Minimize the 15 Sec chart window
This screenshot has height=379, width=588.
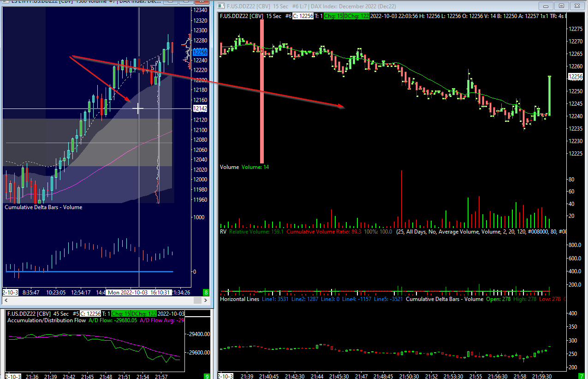[547, 6]
